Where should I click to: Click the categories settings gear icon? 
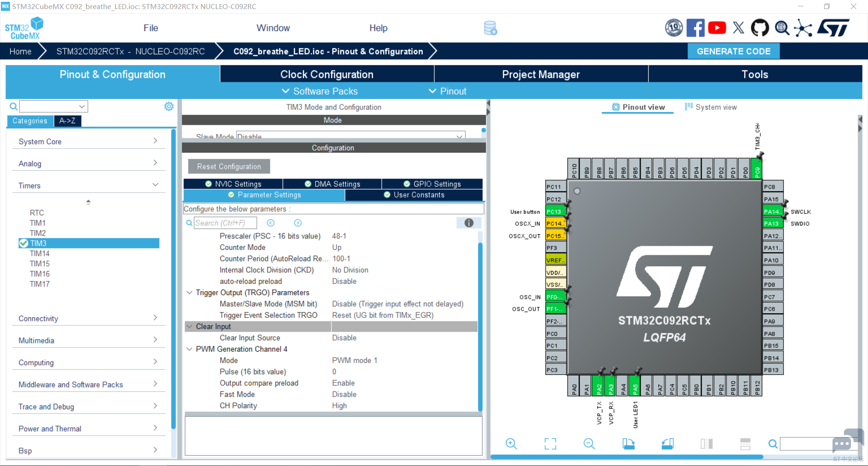pos(169,106)
